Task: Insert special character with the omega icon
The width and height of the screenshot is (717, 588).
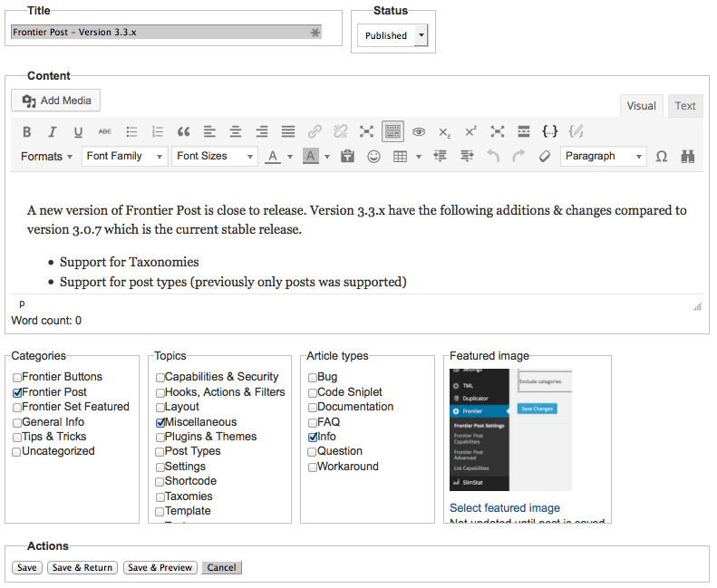Action: click(662, 156)
